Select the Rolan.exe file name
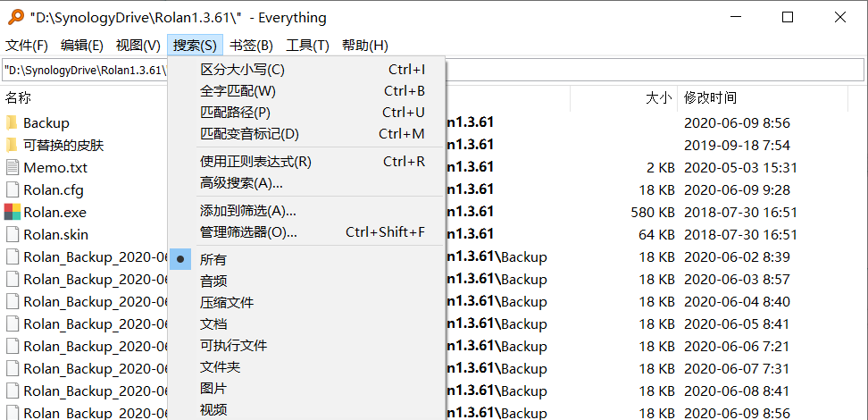 [54, 212]
